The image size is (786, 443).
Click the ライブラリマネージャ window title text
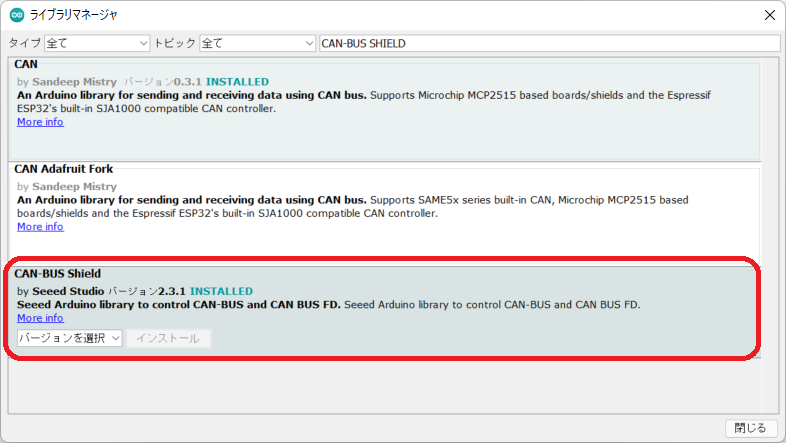(x=74, y=15)
